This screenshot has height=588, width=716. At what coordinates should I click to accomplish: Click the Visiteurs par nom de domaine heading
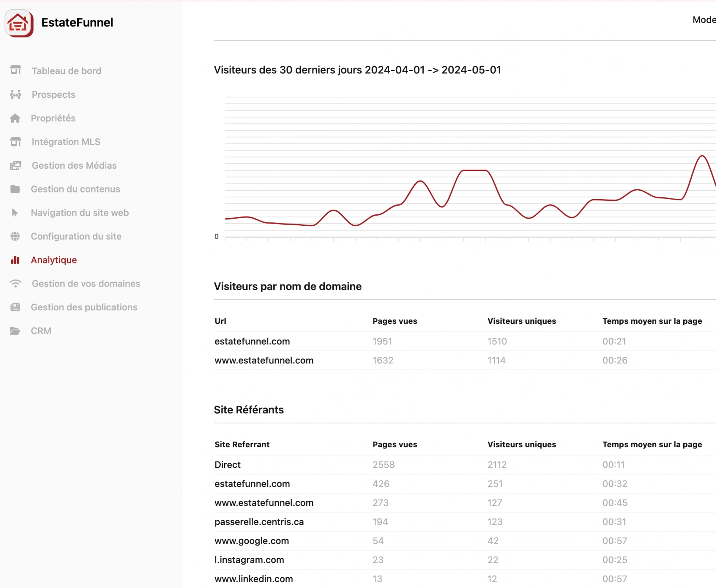click(288, 287)
